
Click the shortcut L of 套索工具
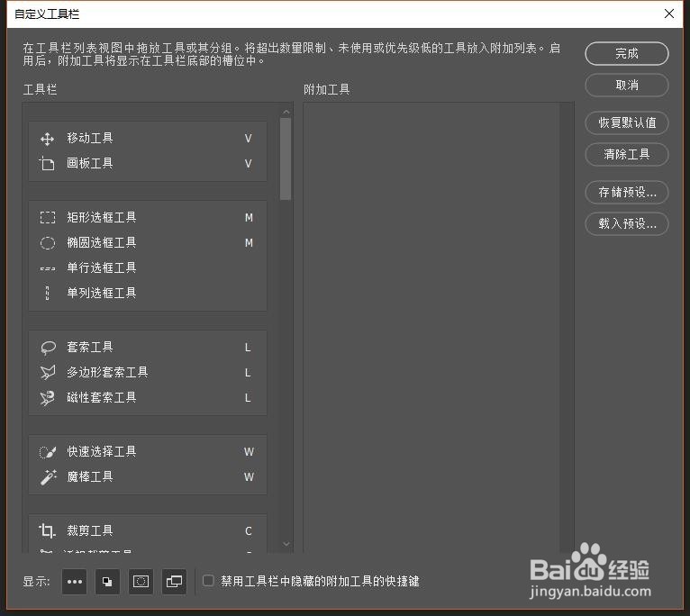point(248,348)
